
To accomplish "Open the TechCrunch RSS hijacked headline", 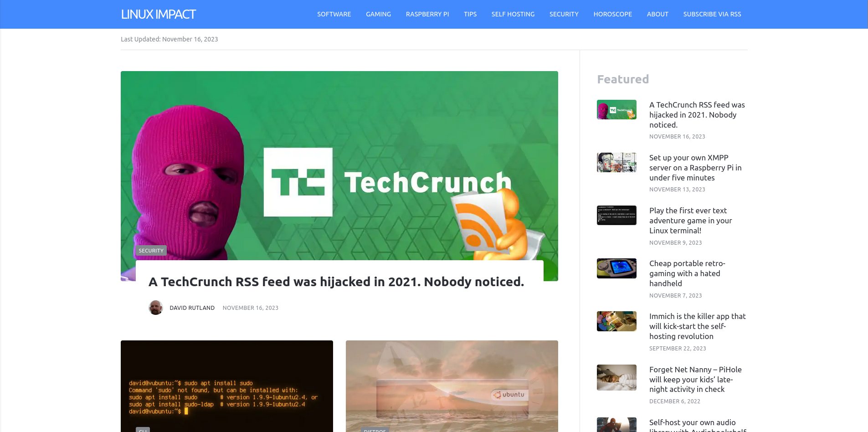I will pyautogui.click(x=336, y=282).
